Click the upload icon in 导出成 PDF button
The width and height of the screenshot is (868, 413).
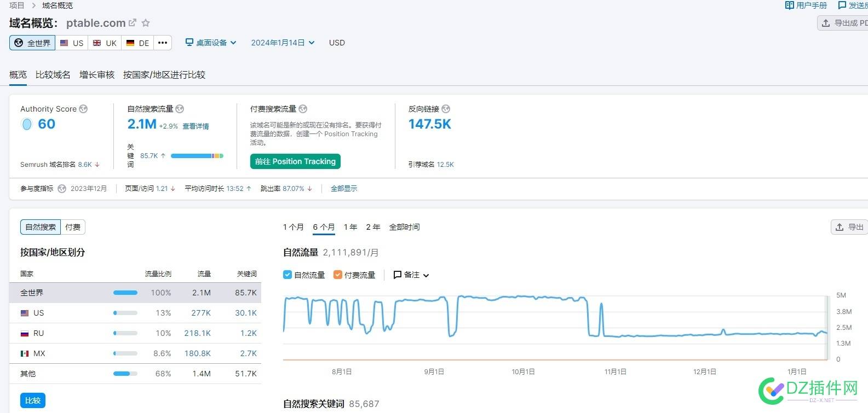pos(826,23)
